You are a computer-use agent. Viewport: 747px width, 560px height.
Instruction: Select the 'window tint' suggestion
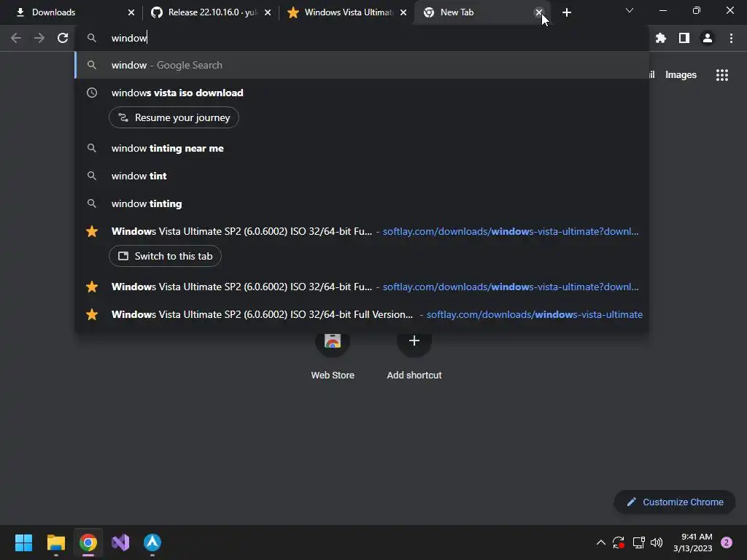point(362,176)
